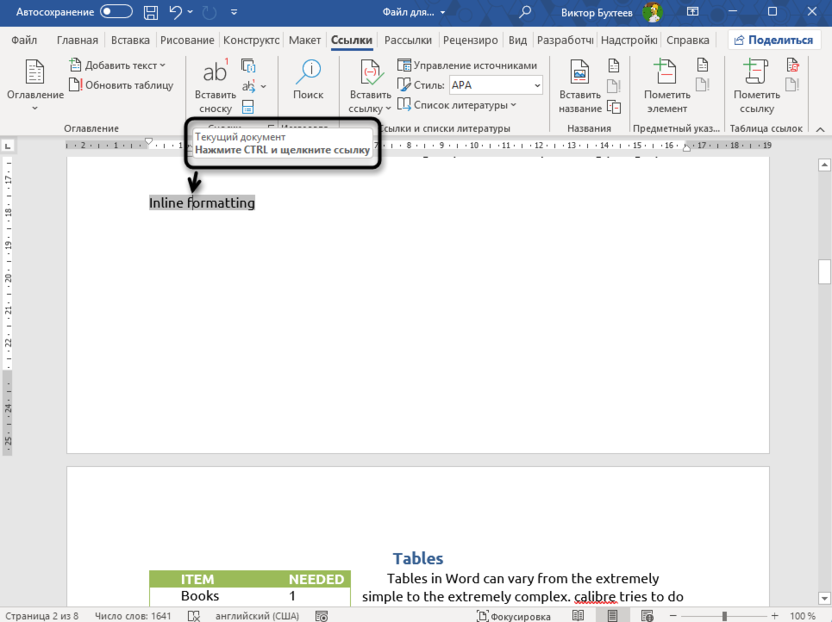
Task: Click the Undo arrow icon
Action: tap(176, 12)
